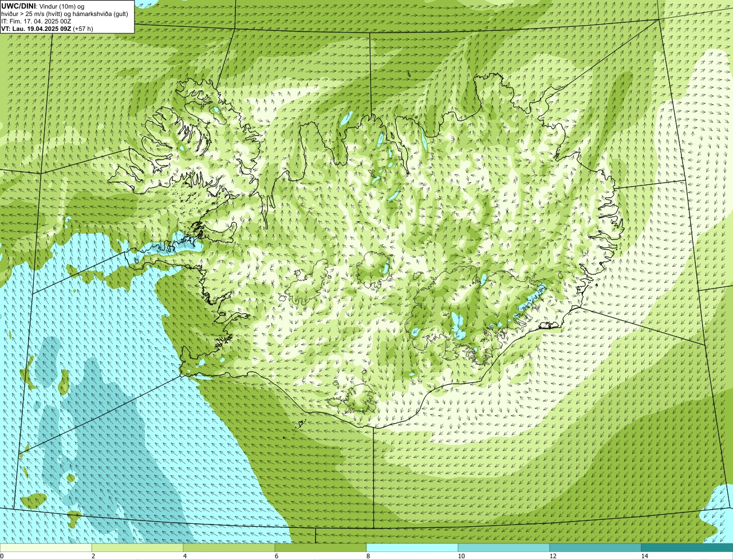Click the 2–4 light green legend swatch
Viewport: 733px width, 560px height.
[137, 548]
